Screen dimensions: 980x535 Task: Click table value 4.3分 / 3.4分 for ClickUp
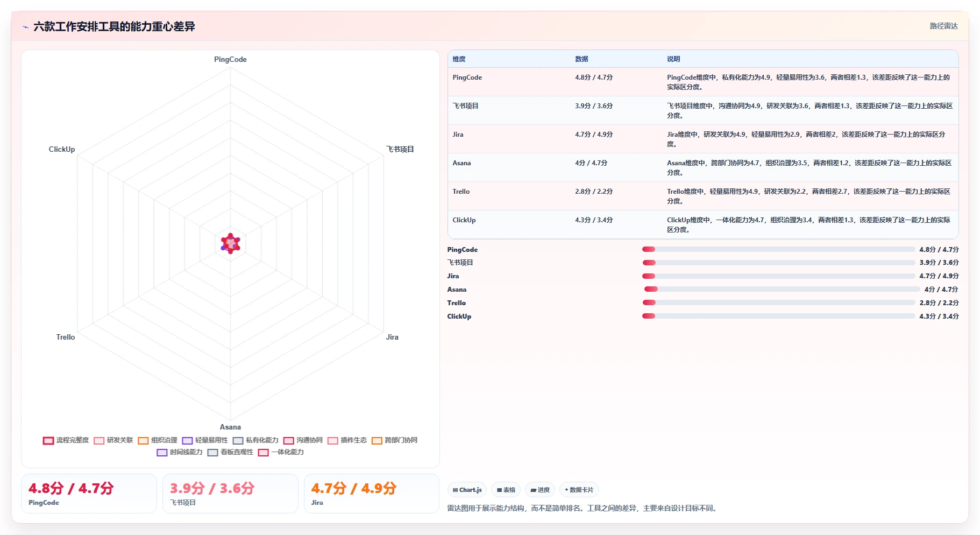tap(594, 220)
